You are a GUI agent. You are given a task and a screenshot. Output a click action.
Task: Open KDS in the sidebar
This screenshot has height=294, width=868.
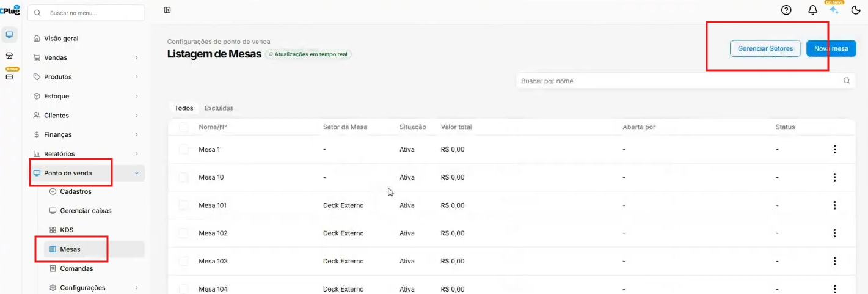(67, 230)
